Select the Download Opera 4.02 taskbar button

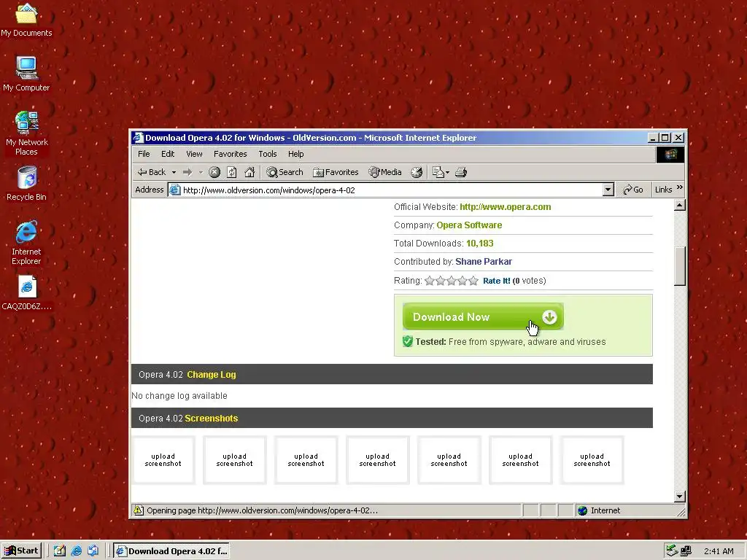tap(171, 551)
